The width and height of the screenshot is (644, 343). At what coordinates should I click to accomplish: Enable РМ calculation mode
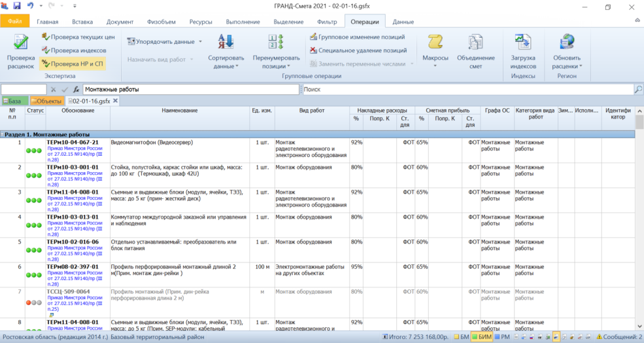point(501,336)
